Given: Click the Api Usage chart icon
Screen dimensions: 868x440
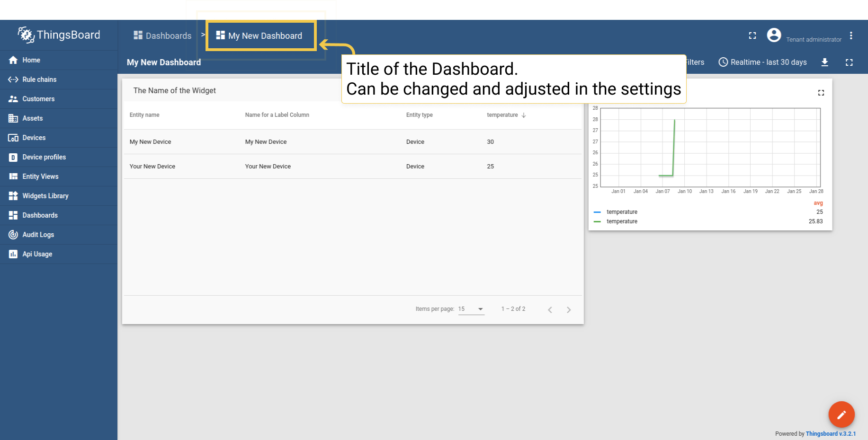Looking at the screenshot, I should (x=13, y=254).
